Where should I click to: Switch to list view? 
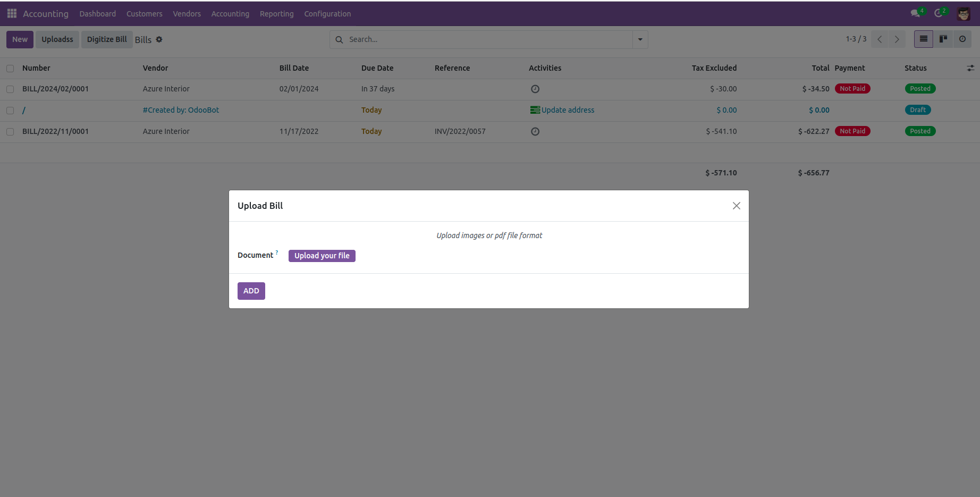click(x=924, y=39)
